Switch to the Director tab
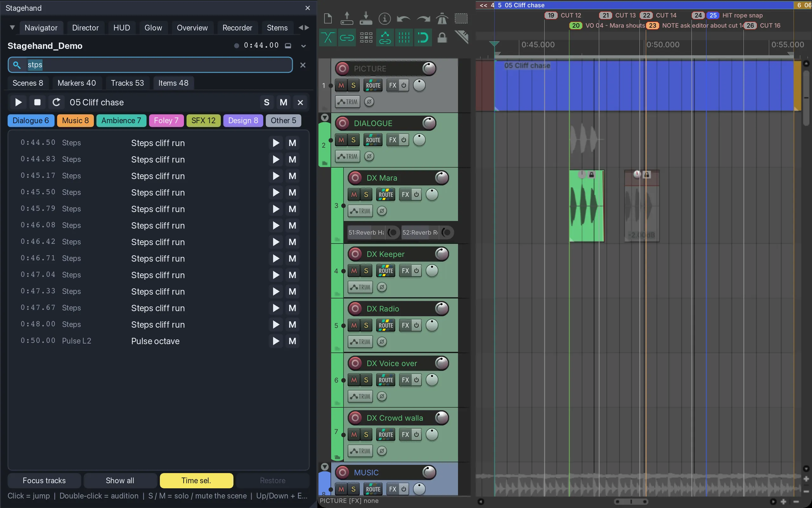The width and height of the screenshot is (812, 508). tap(85, 28)
